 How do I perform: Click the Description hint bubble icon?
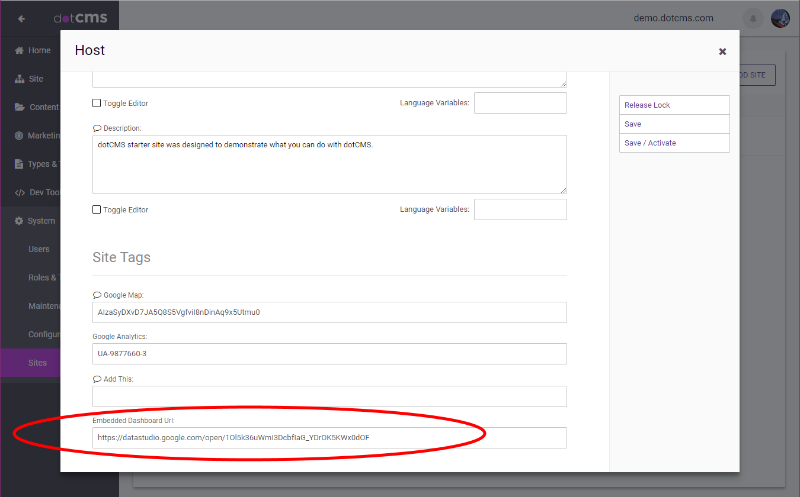coord(97,129)
